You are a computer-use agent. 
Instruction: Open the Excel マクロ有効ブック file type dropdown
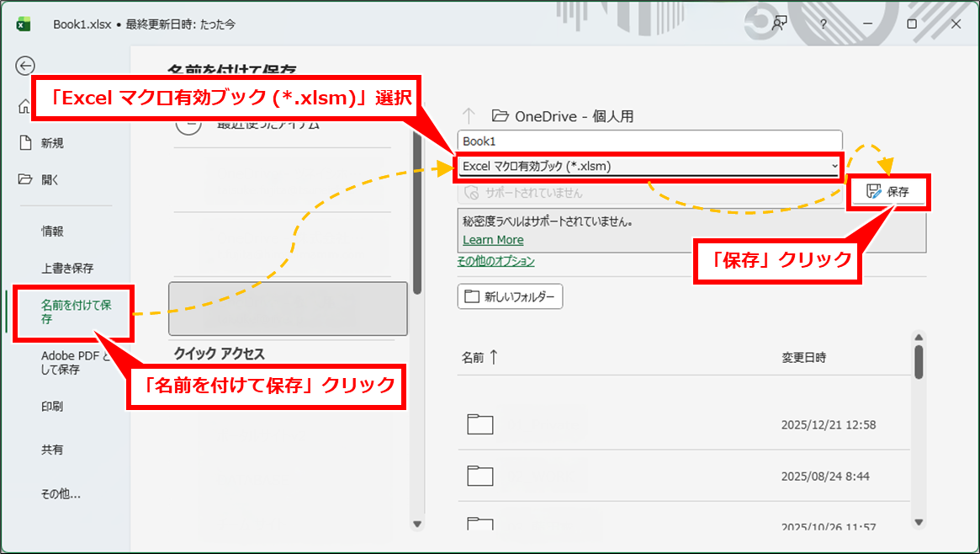649,166
